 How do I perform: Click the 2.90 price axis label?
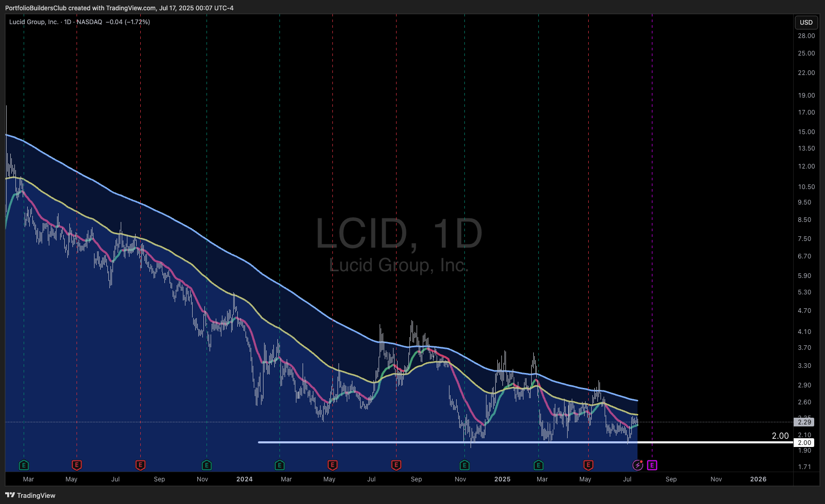click(x=804, y=385)
